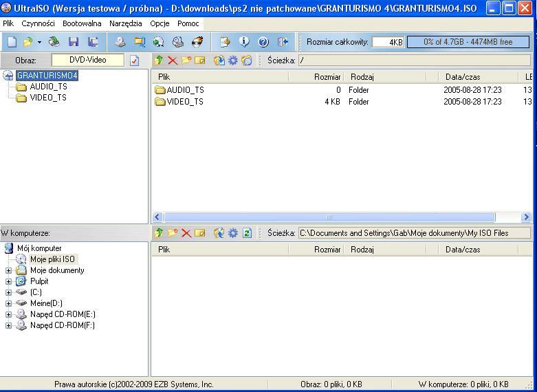Click the local Ścieżka path field

click(x=415, y=233)
